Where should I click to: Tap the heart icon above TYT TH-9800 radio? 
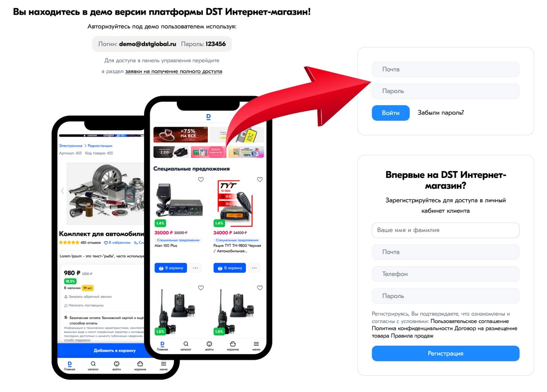point(260,179)
